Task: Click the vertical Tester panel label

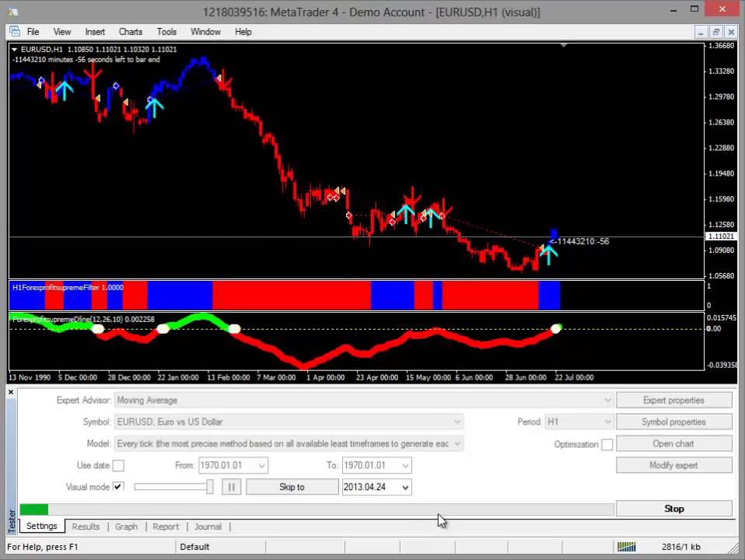Action: click(12, 521)
